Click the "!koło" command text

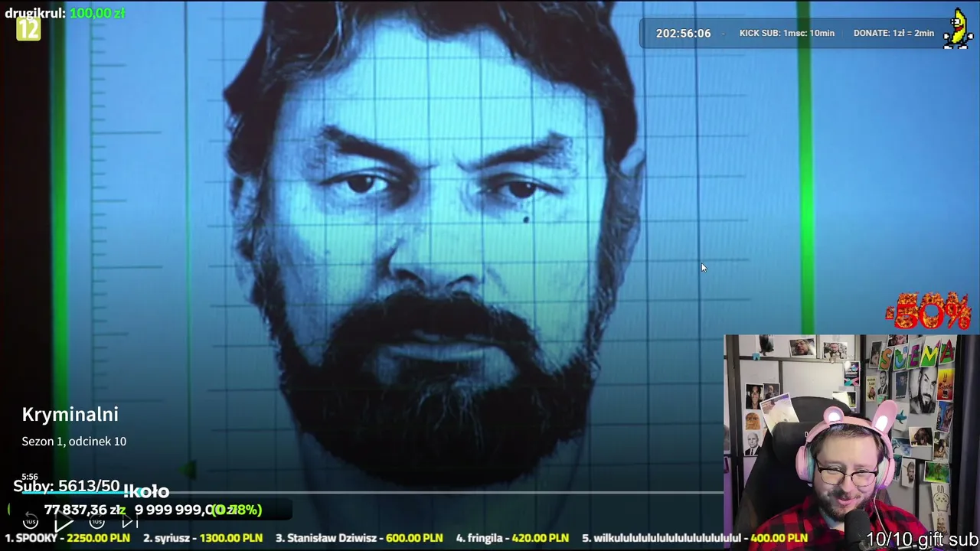coord(146,491)
